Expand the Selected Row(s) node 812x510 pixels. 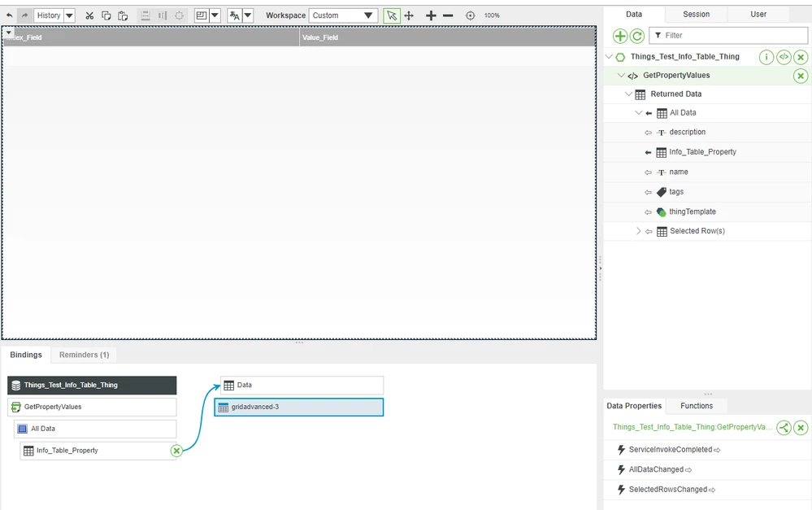click(639, 231)
